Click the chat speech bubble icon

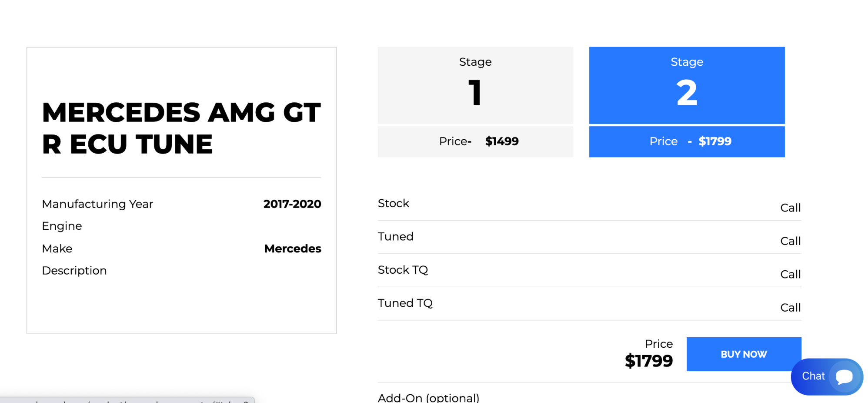(845, 376)
